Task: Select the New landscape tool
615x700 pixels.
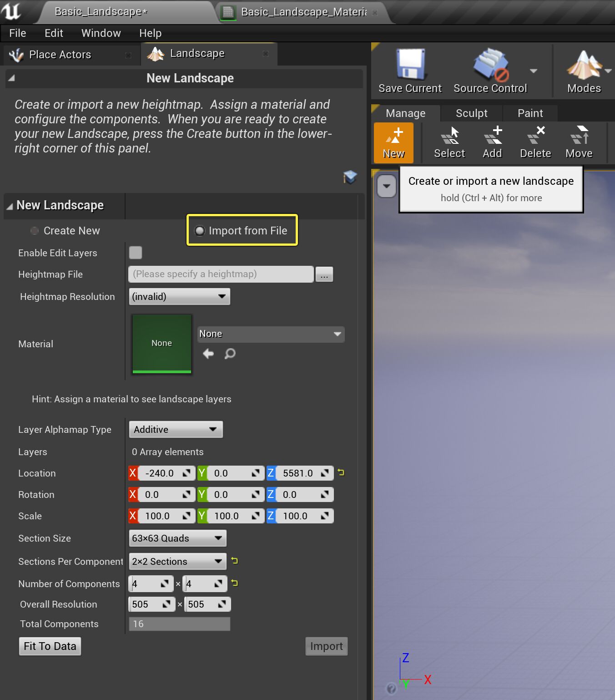Action: (x=393, y=141)
